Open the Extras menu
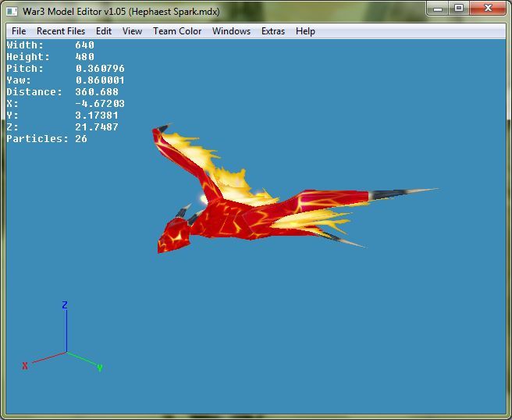 click(273, 31)
